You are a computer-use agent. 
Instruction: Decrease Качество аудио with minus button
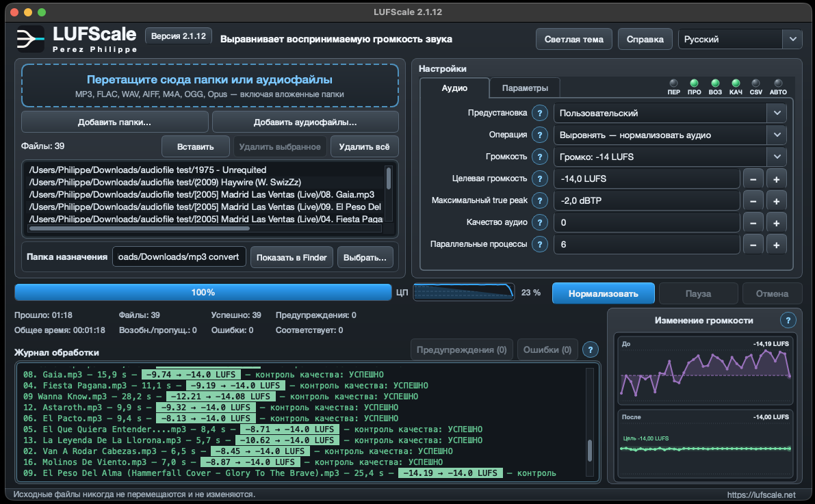coord(753,223)
